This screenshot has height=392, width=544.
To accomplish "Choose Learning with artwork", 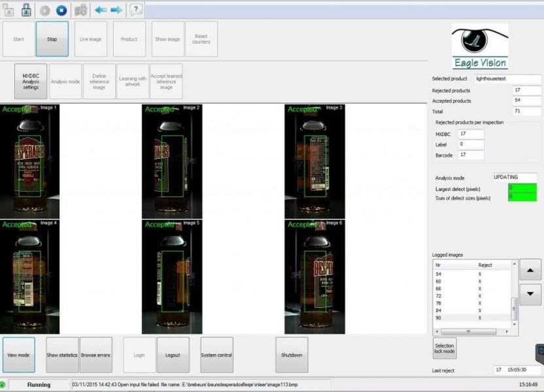I will [x=133, y=82].
